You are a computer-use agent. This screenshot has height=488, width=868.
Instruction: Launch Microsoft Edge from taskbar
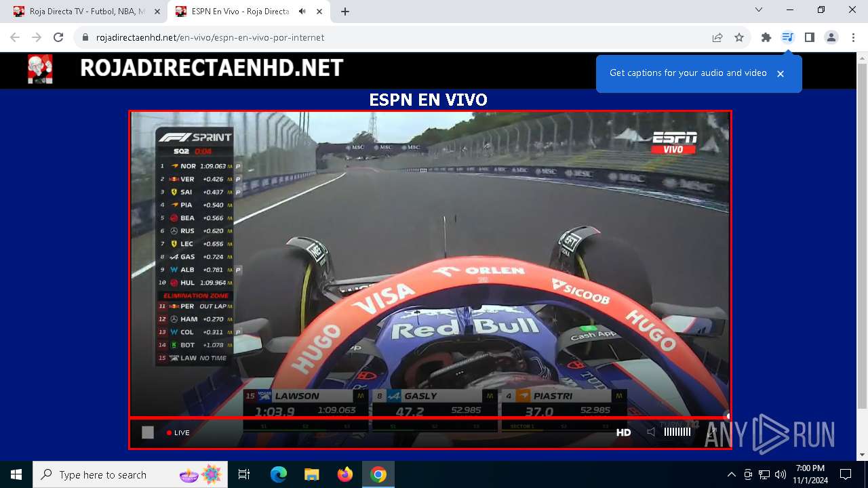279,474
